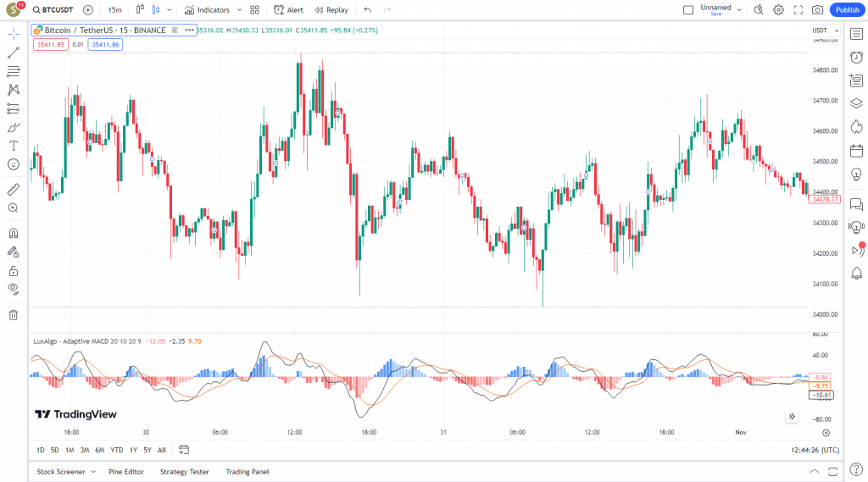Enter fullscreen mode

point(798,10)
